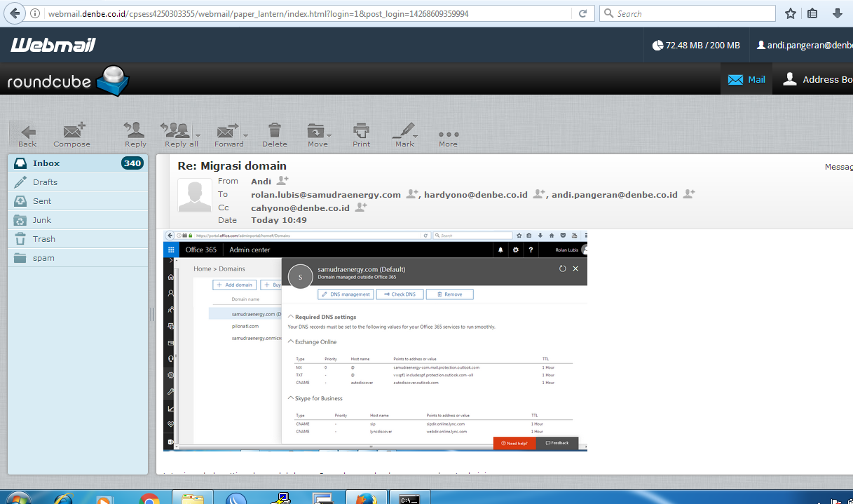
Task: Click rolan.lubis@samudraenergy.com recipient address
Action: [x=326, y=194]
